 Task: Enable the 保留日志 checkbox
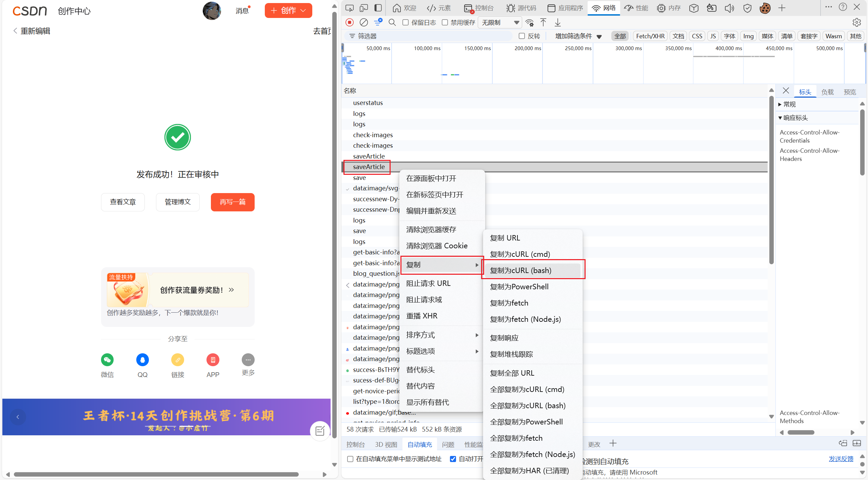click(x=405, y=22)
